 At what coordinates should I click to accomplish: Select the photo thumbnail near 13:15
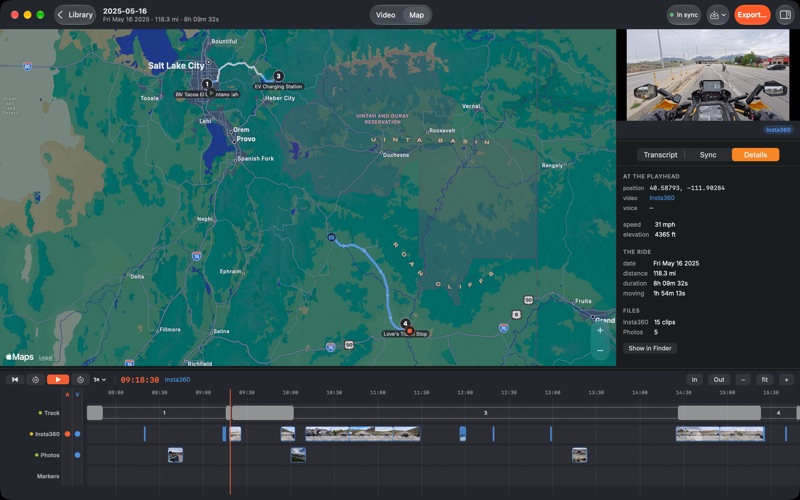(x=580, y=455)
